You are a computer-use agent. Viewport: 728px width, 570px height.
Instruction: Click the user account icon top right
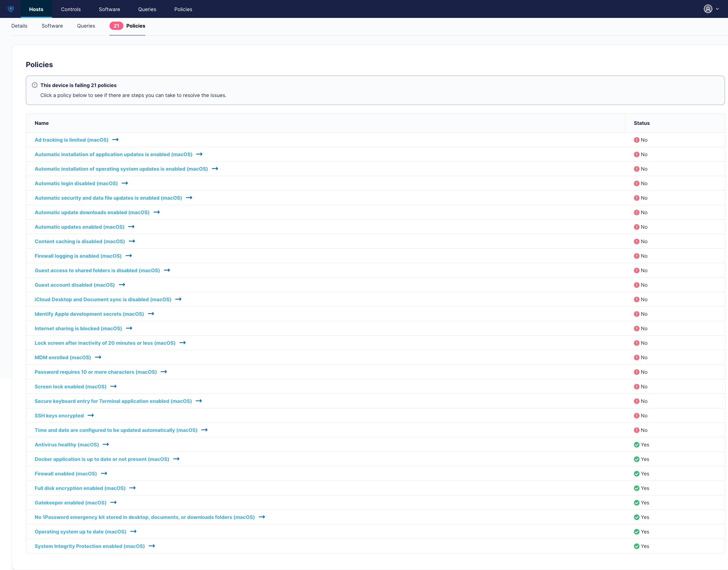708,9
